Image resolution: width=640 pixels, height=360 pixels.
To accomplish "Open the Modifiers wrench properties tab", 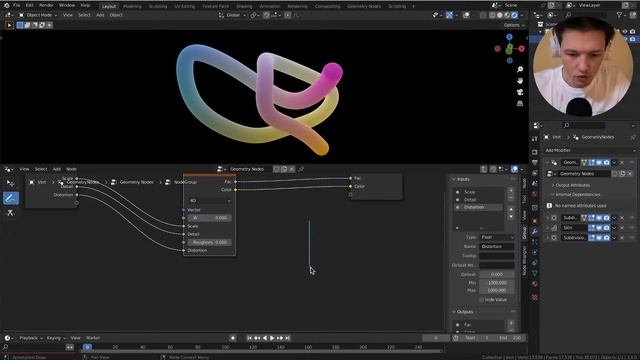I will tap(535, 231).
